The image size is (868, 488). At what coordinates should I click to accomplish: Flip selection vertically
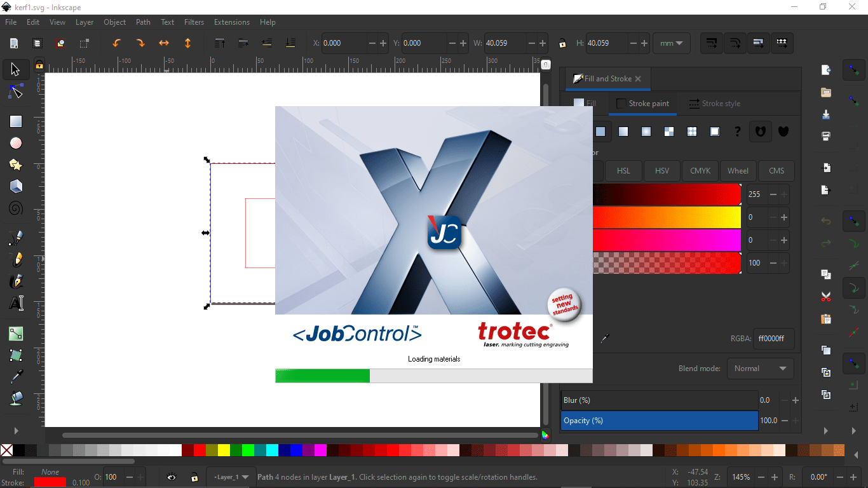pos(188,43)
